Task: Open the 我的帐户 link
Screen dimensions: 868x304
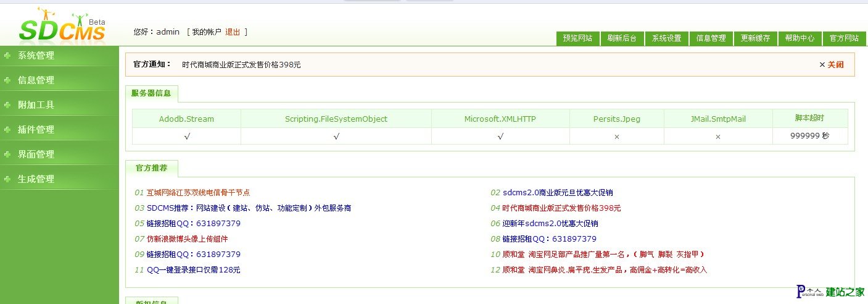Action: (x=206, y=32)
